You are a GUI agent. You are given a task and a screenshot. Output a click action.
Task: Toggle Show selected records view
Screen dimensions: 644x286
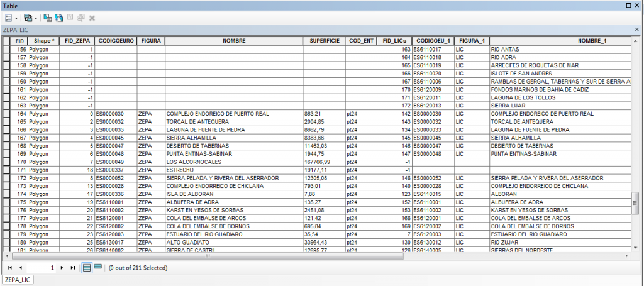point(98,268)
